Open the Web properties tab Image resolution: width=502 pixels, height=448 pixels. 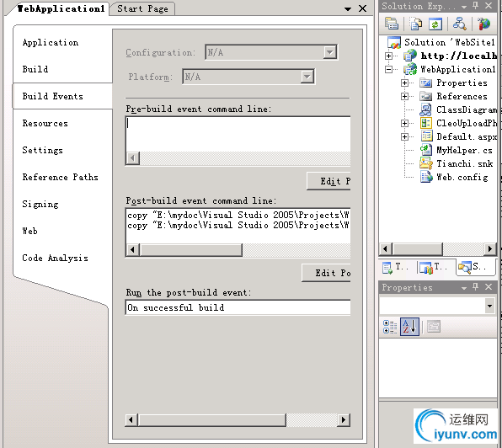click(29, 231)
